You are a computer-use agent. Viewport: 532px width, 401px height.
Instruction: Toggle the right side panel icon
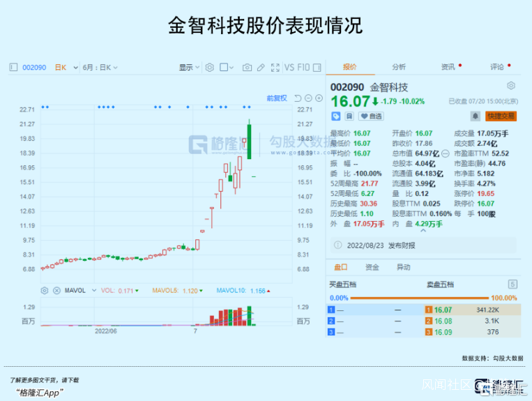(317, 68)
